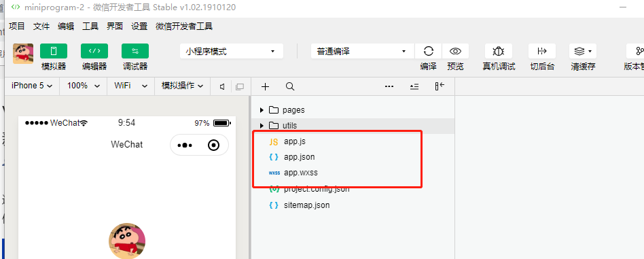Image resolution: width=644 pixels, height=259 pixels.
Task: Open the iPhone 5 device dropdown
Action: (32, 86)
